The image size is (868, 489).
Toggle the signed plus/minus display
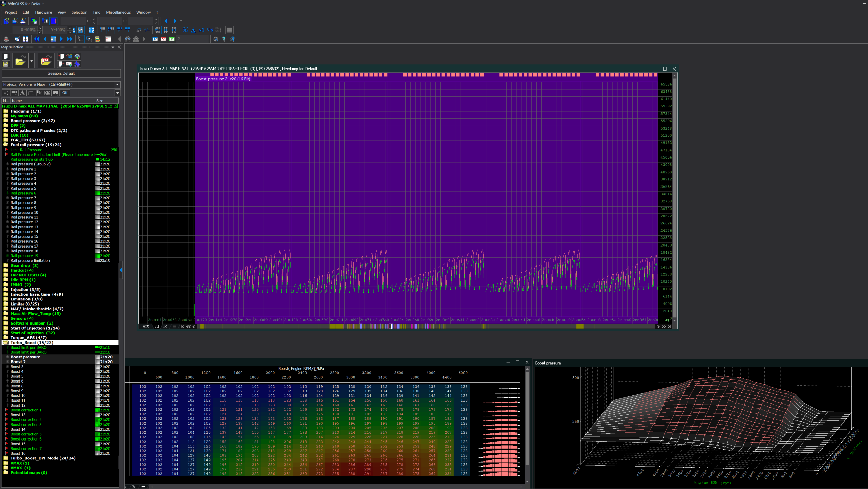tap(147, 30)
